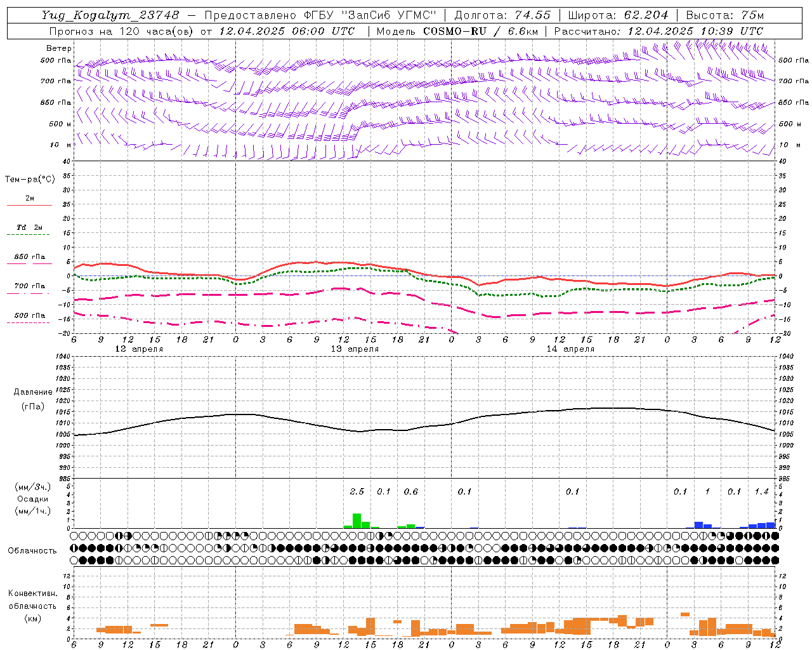The width and height of the screenshot is (812, 650).
Task: Click the Тем-ра(°C) panel label
Action: pyautogui.click(x=30, y=180)
